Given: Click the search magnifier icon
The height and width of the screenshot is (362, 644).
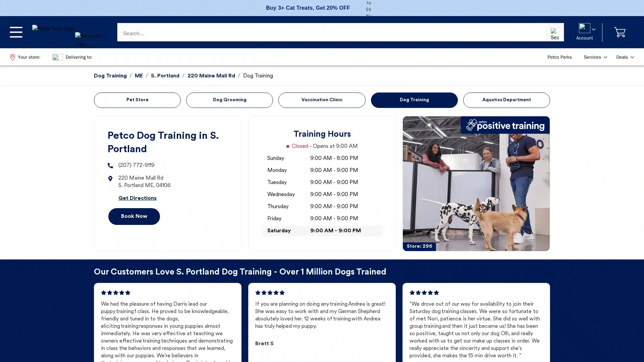Looking at the screenshot, I should [554, 34].
